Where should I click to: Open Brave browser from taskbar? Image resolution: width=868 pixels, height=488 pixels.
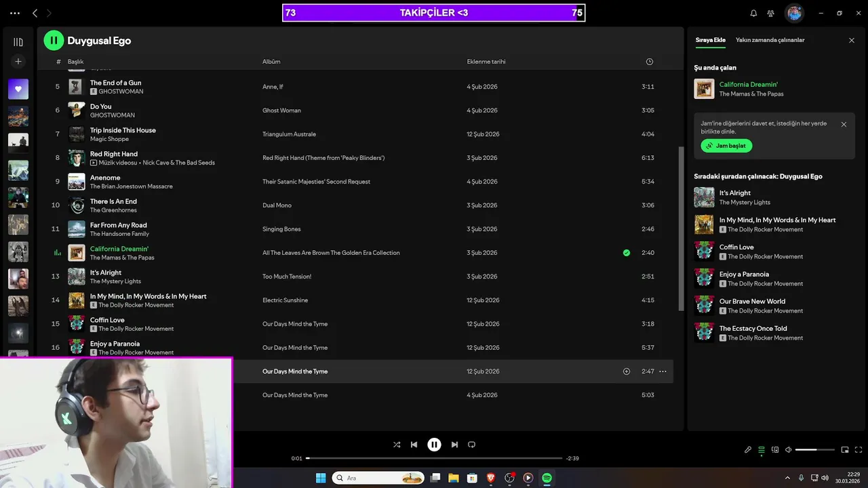pyautogui.click(x=491, y=478)
